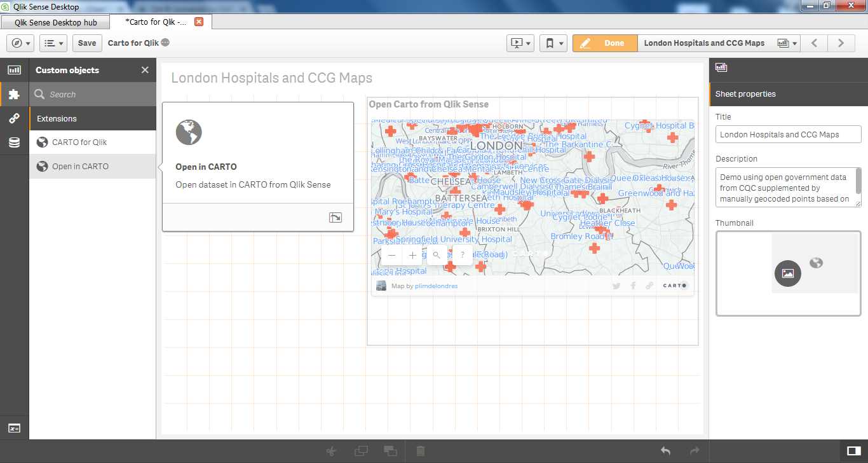868x463 pixels.
Task: Click the CARTO logo on map footer
Action: coord(675,286)
